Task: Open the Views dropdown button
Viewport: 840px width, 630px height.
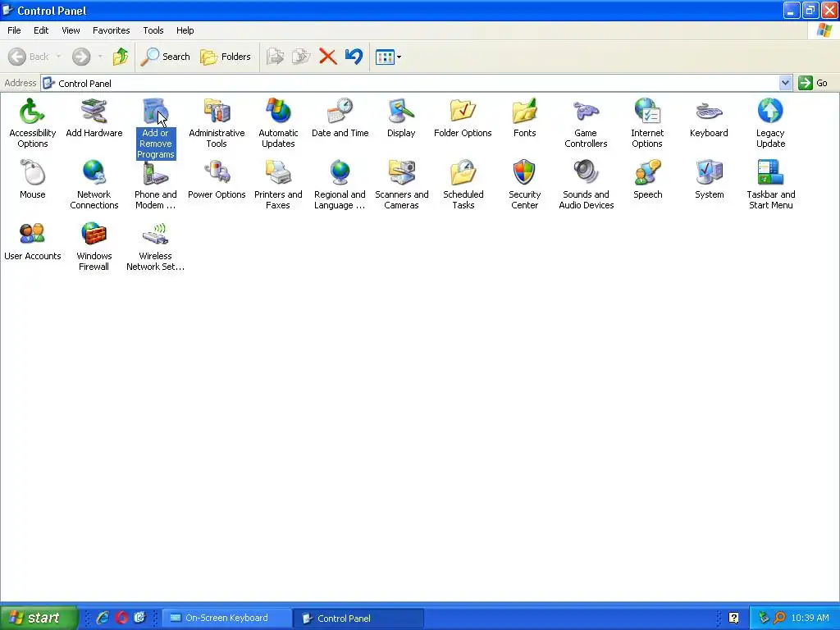Action: tap(388, 57)
